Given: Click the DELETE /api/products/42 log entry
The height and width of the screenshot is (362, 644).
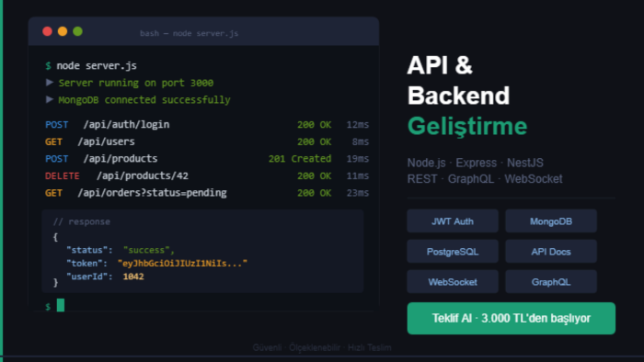Looking at the screenshot, I should click(207, 175).
